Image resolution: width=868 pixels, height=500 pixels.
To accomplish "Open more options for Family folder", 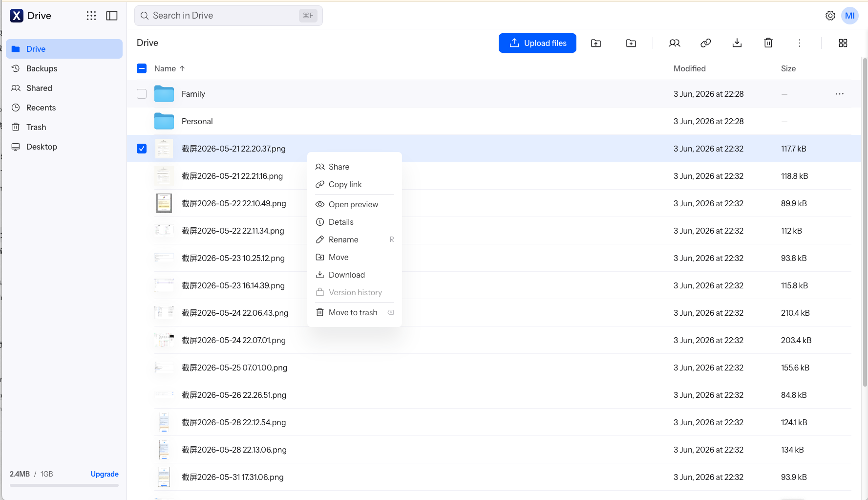I will (x=840, y=94).
